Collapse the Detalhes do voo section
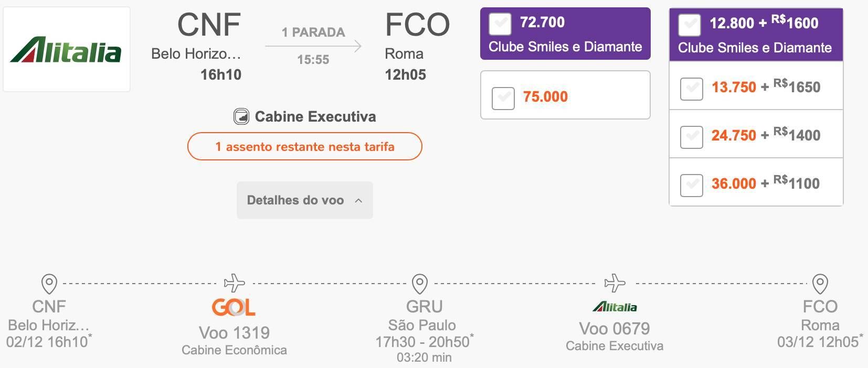 point(305,200)
